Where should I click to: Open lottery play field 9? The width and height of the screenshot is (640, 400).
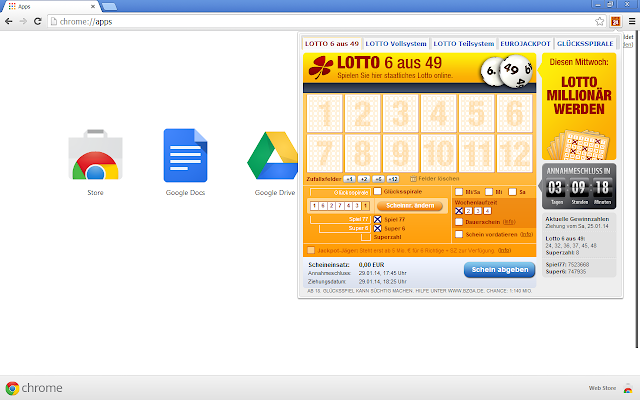tap(400, 153)
